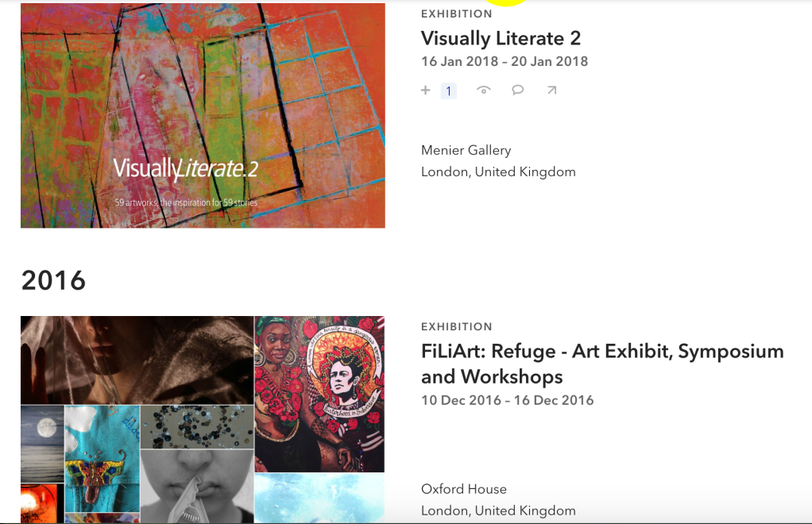Open the veiled face photo in the collage

(137, 360)
